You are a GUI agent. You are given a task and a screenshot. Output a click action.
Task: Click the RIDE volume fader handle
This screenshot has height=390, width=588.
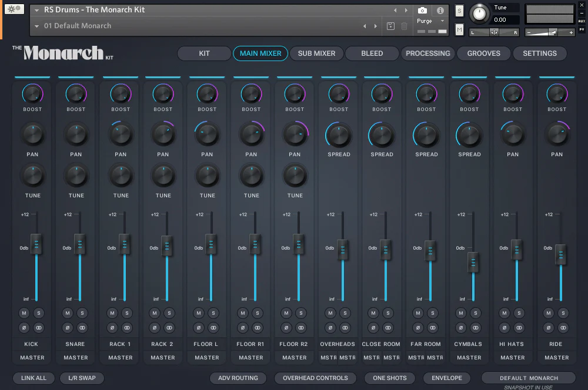(560, 255)
